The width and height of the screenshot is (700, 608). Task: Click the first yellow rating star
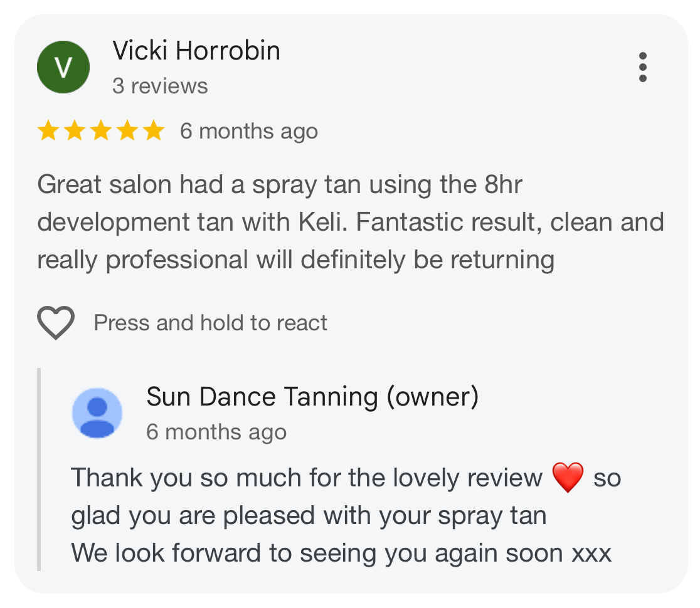[x=48, y=131]
